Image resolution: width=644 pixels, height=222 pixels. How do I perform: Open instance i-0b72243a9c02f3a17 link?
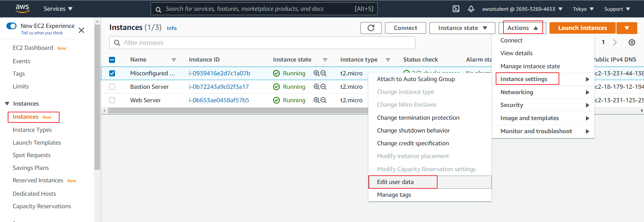(219, 87)
